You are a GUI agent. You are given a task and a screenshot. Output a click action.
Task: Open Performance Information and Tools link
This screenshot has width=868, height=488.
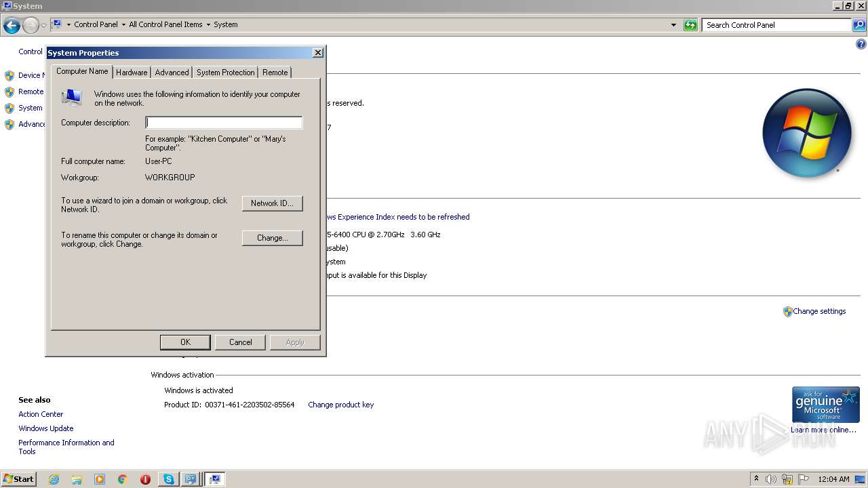tap(66, 447)
